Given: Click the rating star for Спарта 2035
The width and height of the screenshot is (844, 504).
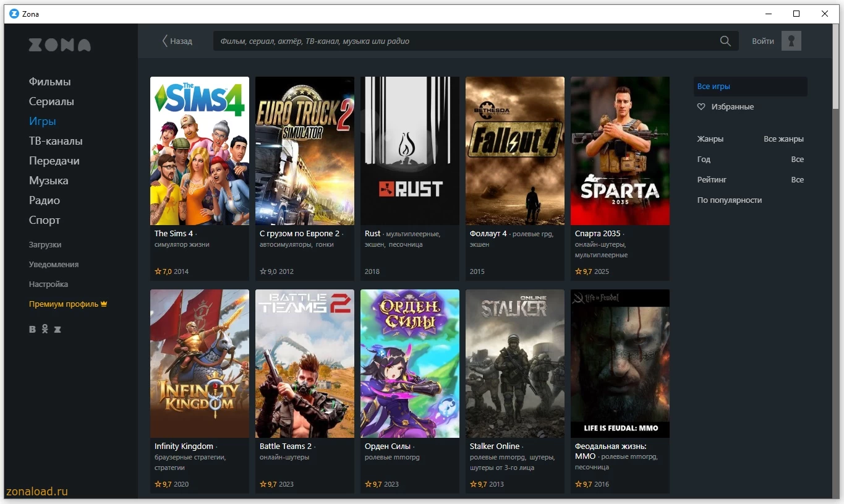Looking at the screenshot, I should coord(578,271).
